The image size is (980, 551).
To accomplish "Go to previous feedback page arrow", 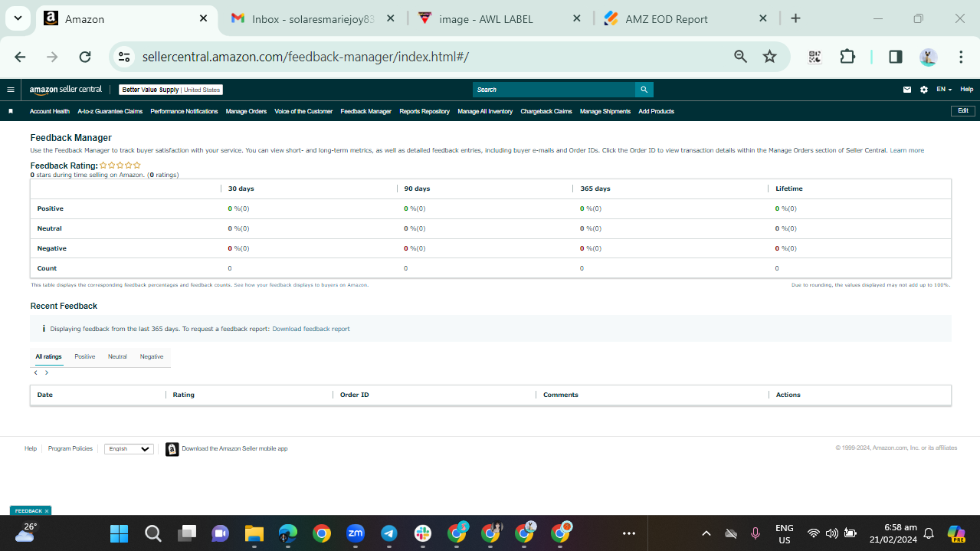I will point(35,372).
